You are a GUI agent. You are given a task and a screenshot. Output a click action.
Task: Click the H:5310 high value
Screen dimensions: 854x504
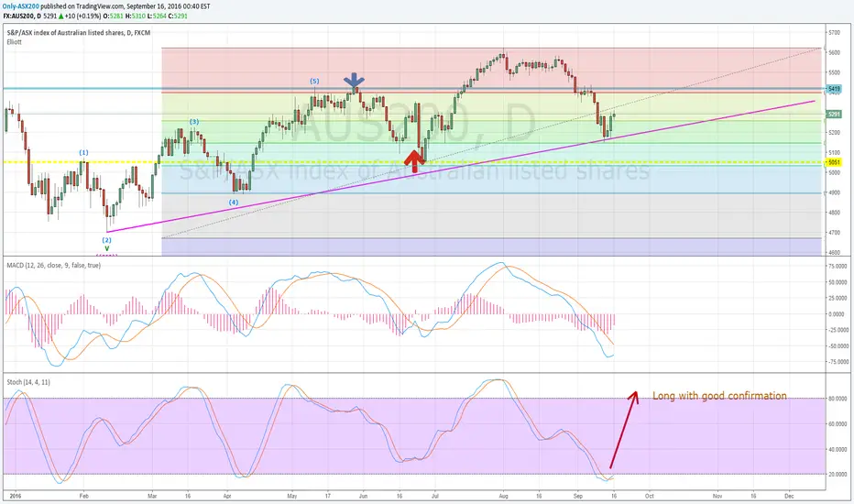click(135, 16)
